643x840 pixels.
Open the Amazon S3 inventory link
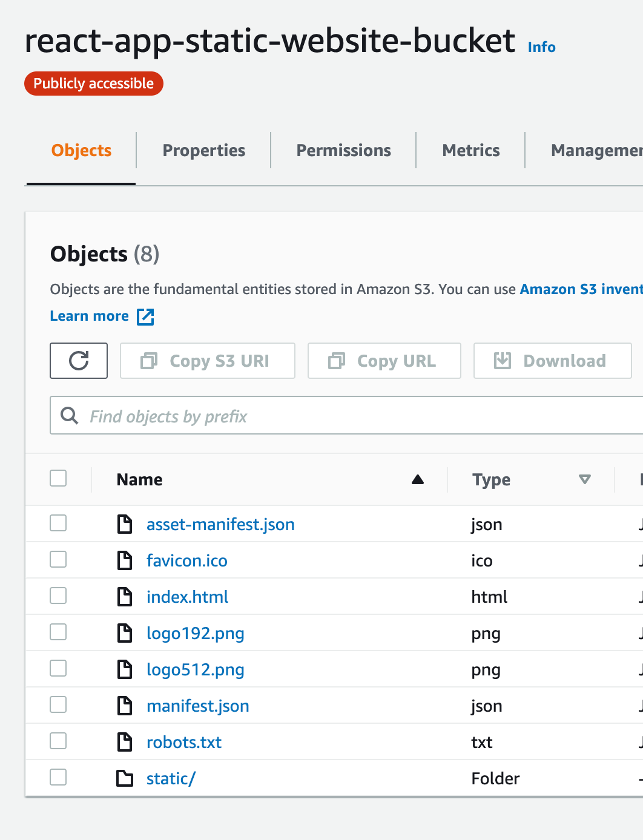pyautogui.click(x=581, y=289)
